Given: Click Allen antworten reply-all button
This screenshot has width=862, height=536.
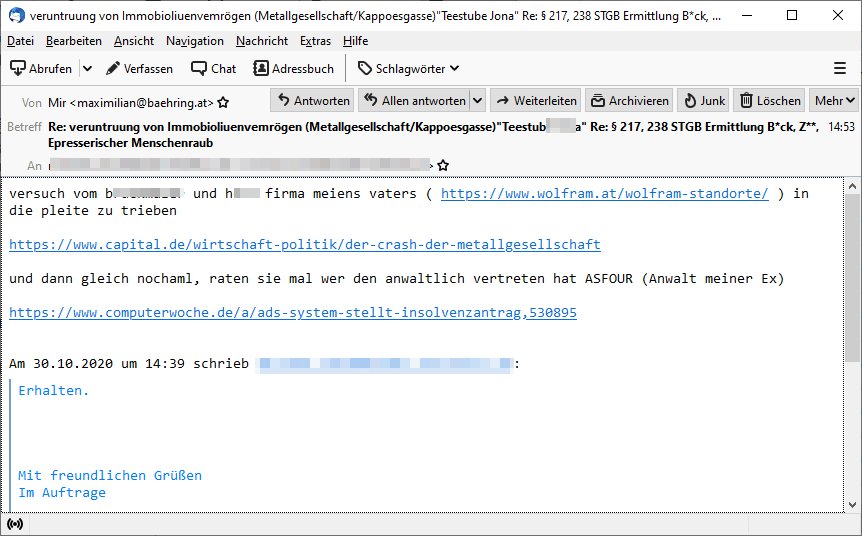Looking at the screenshot, I should coord(414,101).
